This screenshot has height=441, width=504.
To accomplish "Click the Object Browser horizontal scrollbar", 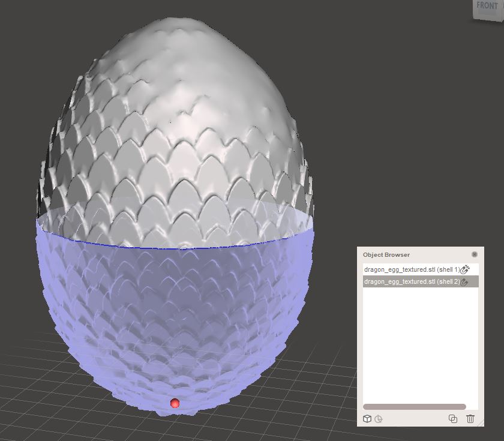I will 415,407.
